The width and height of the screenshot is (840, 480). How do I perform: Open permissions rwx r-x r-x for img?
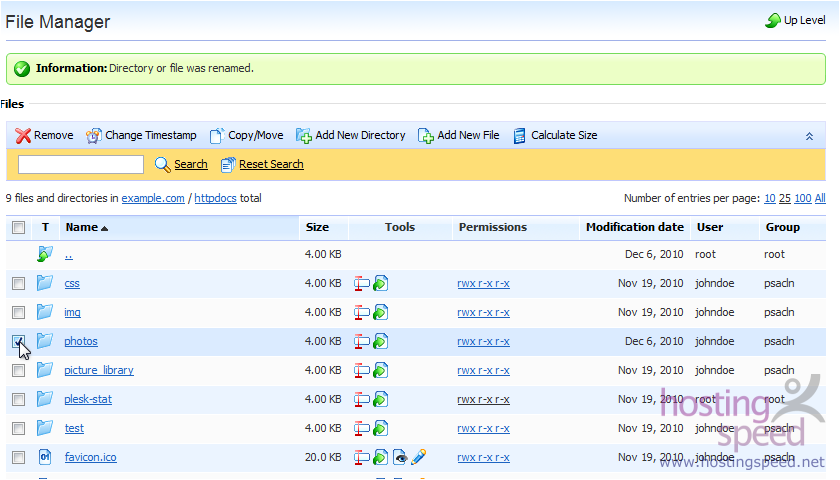(483, 312)
